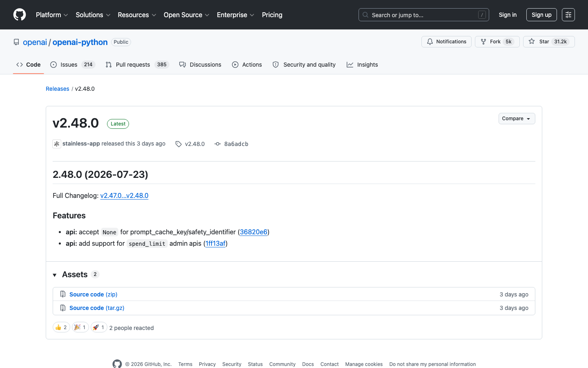Click the rocket reaction
The height and width of the screenshot is (368, 588).
tap(99, 327)
